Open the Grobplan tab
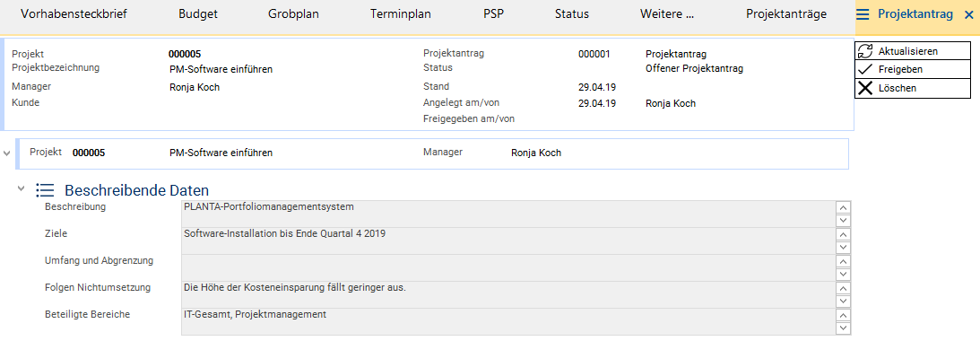 (294, 14)
